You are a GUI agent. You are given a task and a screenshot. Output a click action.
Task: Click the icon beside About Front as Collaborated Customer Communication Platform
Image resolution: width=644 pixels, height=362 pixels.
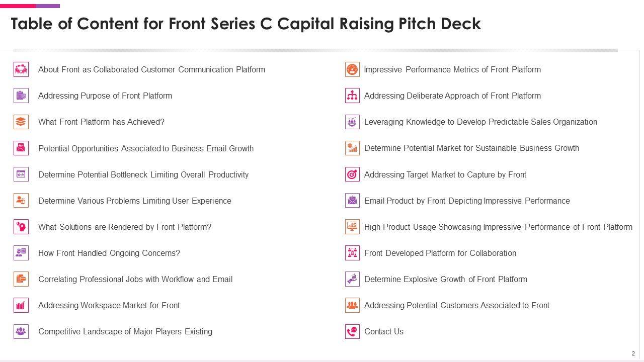click(21, 69)
